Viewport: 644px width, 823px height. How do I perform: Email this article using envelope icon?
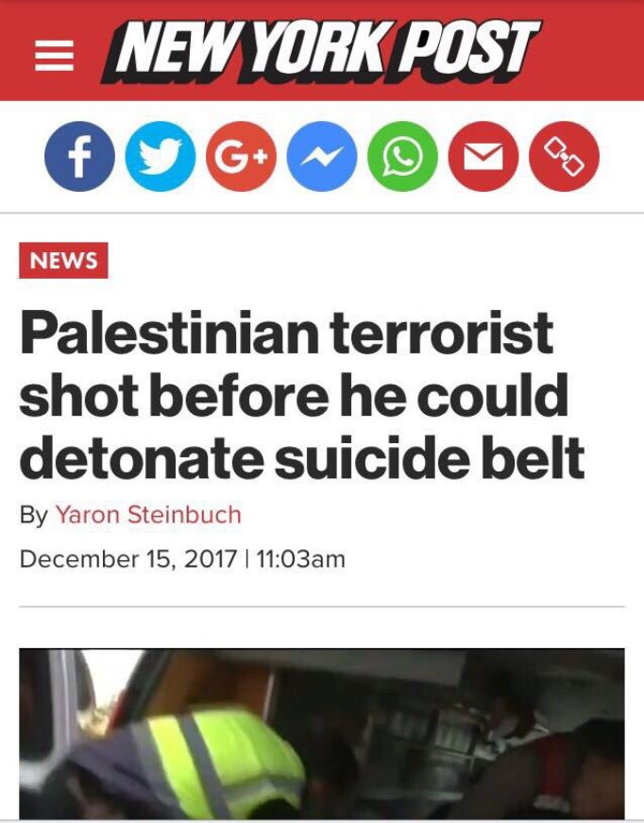tap(483, 157)
